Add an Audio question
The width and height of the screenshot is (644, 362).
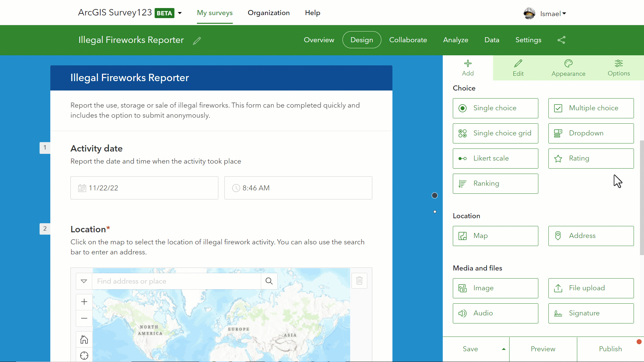495,313
